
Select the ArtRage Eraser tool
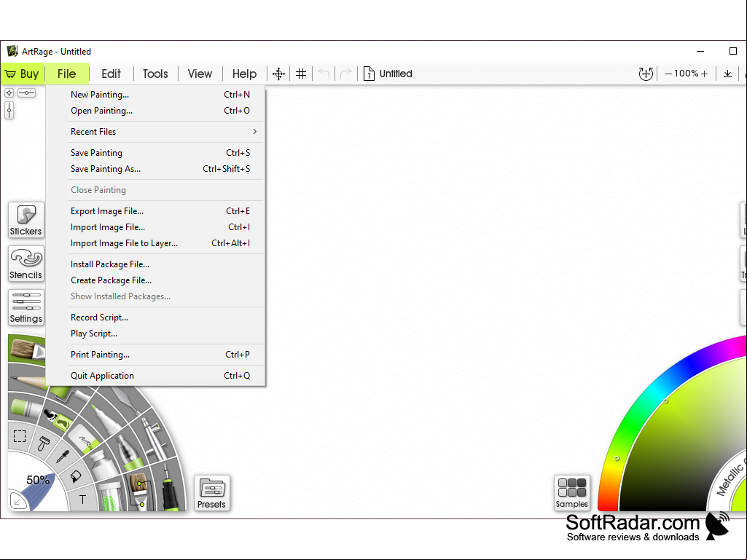(85, 439)
